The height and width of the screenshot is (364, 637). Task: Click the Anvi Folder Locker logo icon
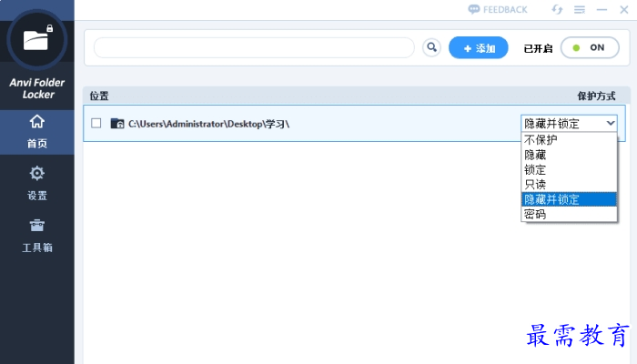coord(37,39)
